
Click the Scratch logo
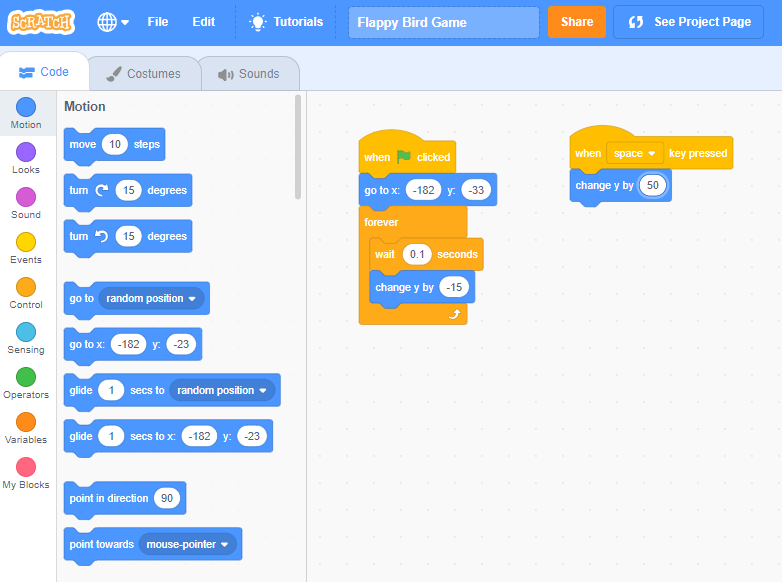[42, 21]
